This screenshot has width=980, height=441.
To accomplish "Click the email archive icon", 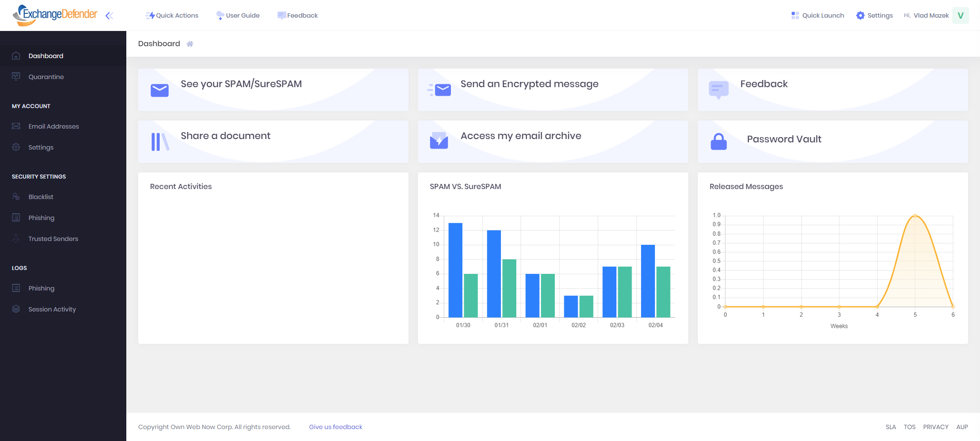I will tap(439, 141).
